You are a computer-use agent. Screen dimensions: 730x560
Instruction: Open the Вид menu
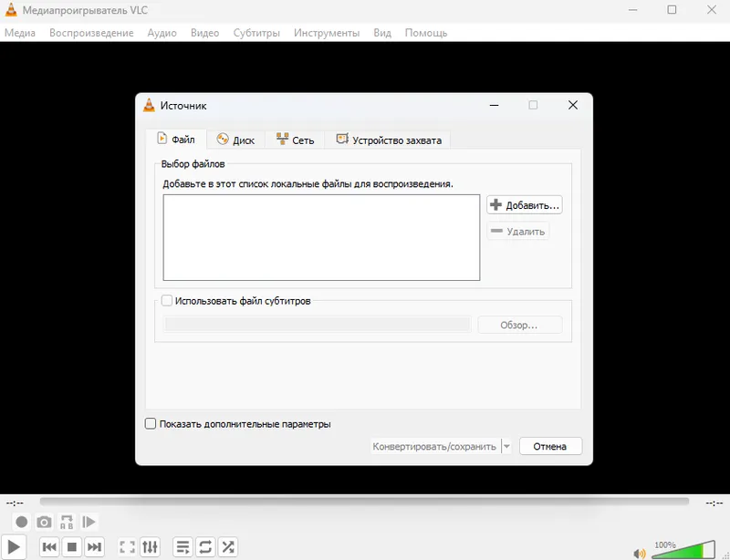[x=382, y=33]
